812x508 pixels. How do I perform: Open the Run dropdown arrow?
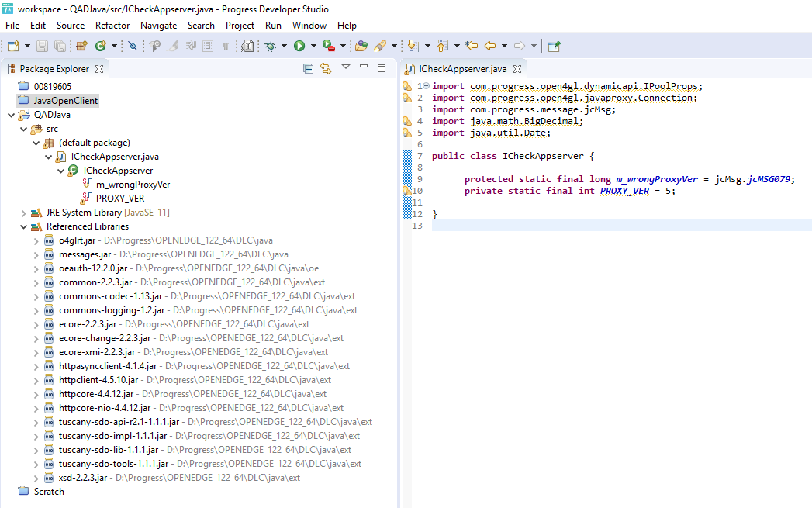313,46
